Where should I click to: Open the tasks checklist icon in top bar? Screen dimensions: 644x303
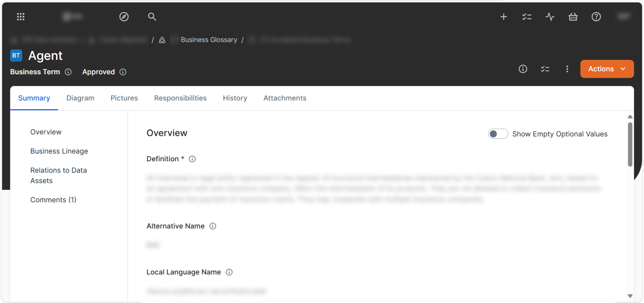[x=527, y=16]
